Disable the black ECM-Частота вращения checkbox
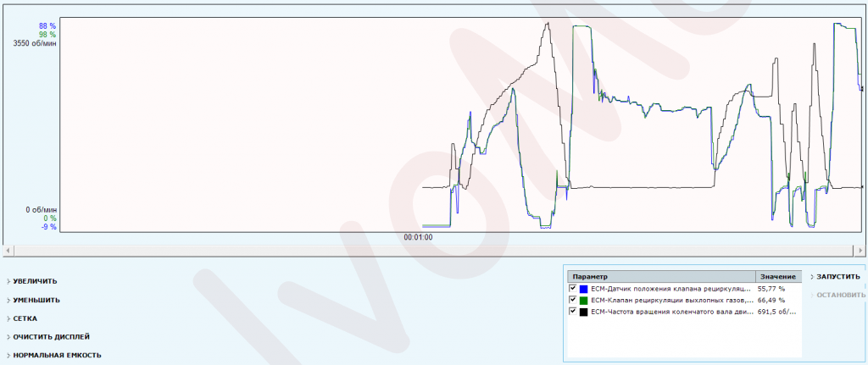 click(572, 311)
